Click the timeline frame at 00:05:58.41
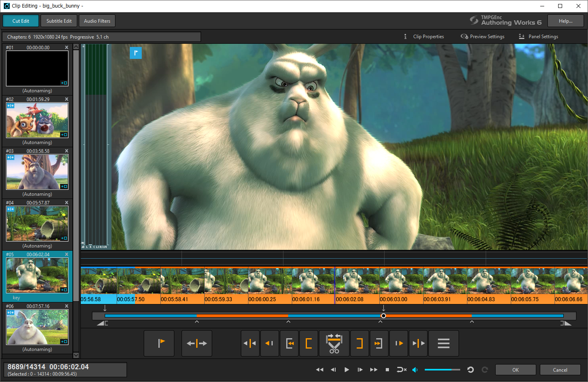The height and width of the screenshot is (382, 588). (x=182, y=286)
